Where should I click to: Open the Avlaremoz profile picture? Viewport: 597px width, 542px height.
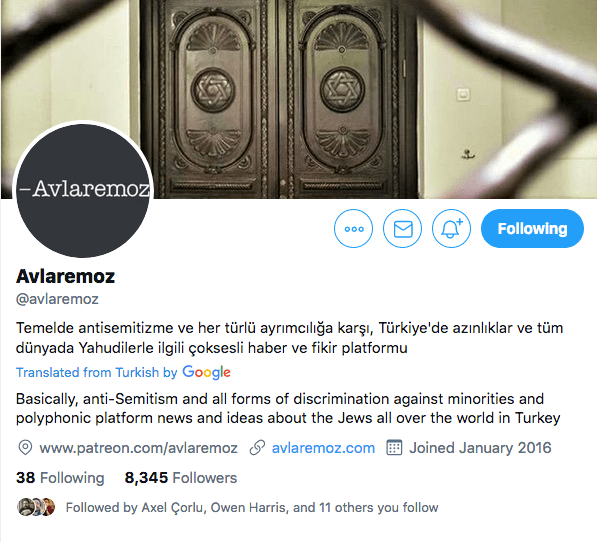point(83,190)
